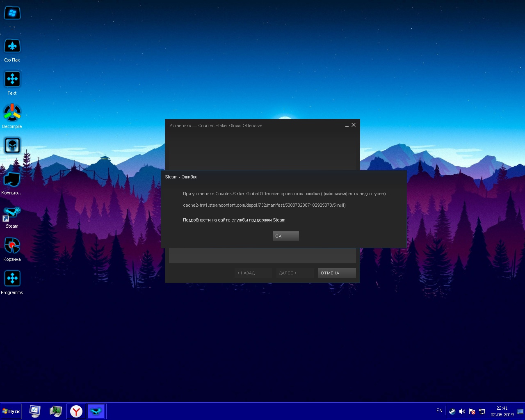Image resolution: width=525 pixels, height=420 pixels.
Task: Click OK in the Steam error dialog
Action: pyautogui.click(x=285, y=236)
